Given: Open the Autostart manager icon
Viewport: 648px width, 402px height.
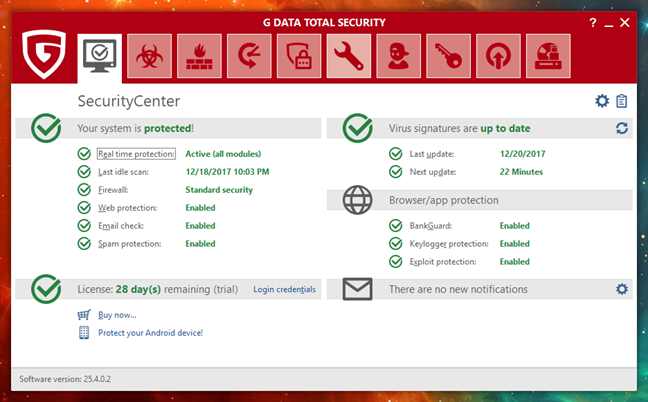Looking at the screenshot, I should pos(499,56).
